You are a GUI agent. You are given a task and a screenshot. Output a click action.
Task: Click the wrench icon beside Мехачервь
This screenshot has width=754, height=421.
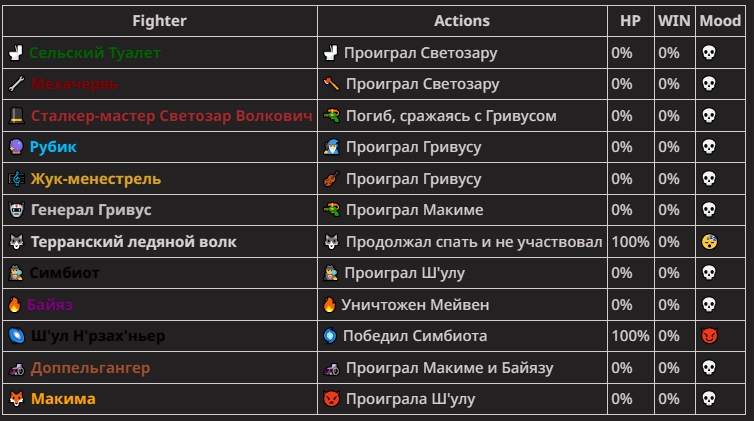tap(16, 84)
